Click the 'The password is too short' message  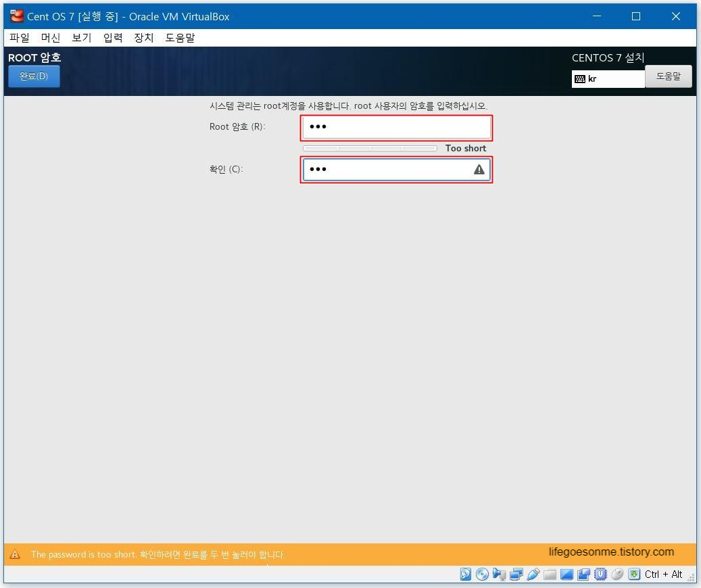(x=83, y=554)
